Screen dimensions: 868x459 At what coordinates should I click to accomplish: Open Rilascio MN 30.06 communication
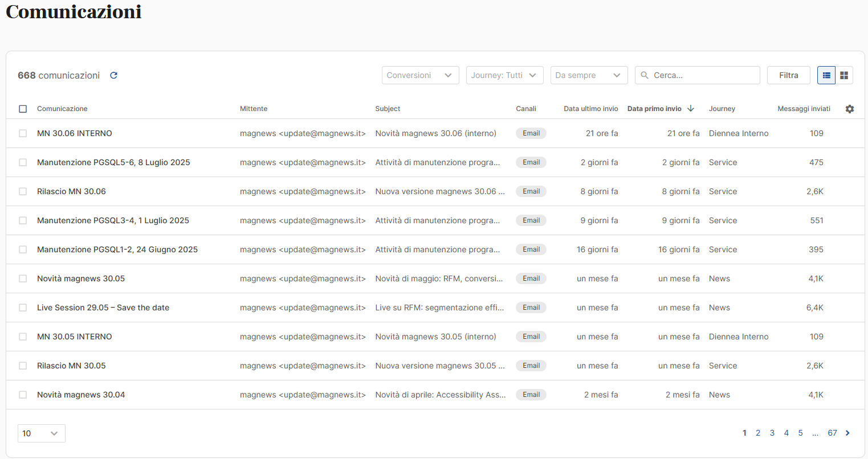[71, 191]
